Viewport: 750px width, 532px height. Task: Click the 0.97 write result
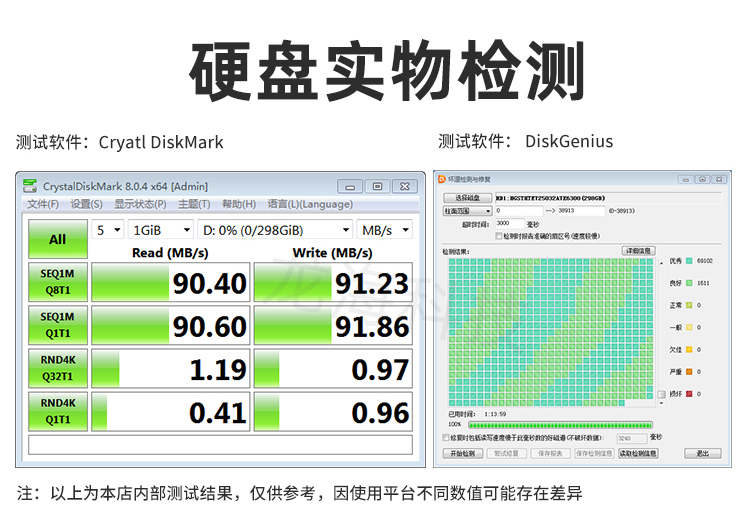tap(333, 368)
